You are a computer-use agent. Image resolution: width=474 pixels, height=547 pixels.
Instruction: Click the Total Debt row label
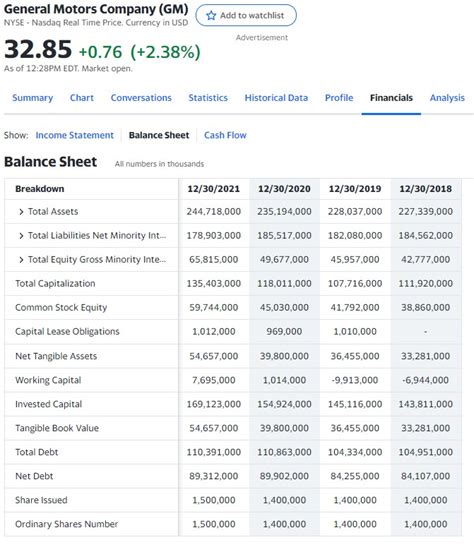click(x=37, y=452)
